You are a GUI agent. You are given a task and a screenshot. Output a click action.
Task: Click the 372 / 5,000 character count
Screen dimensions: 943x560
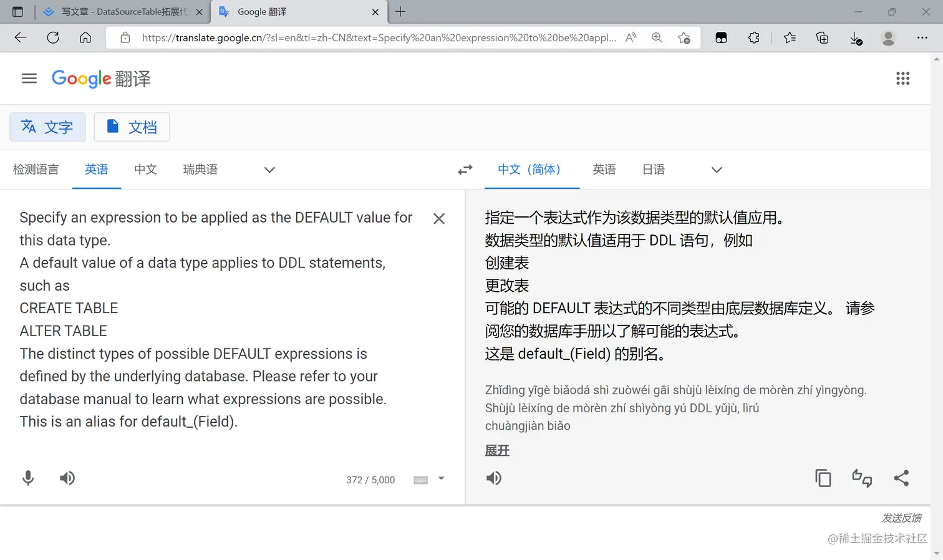coord(370,480)
